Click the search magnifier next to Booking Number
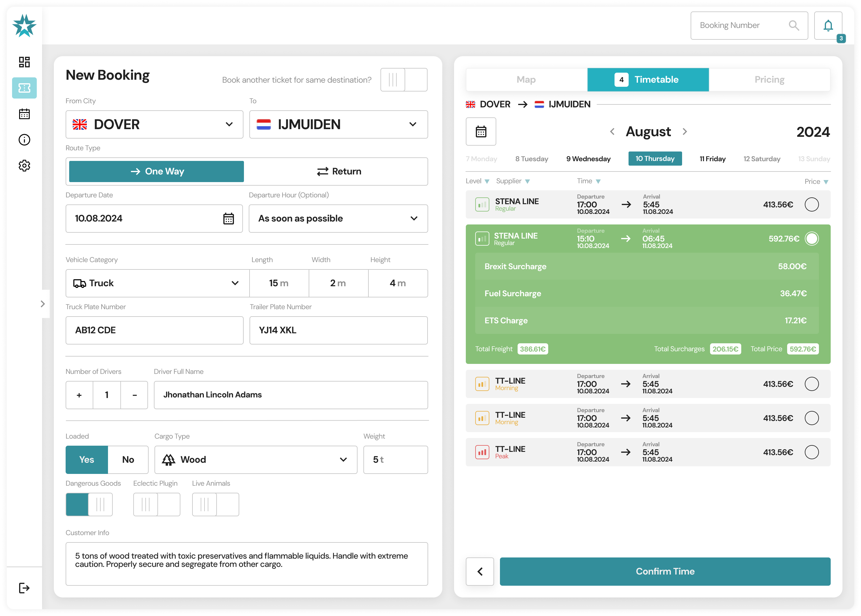 794,25
